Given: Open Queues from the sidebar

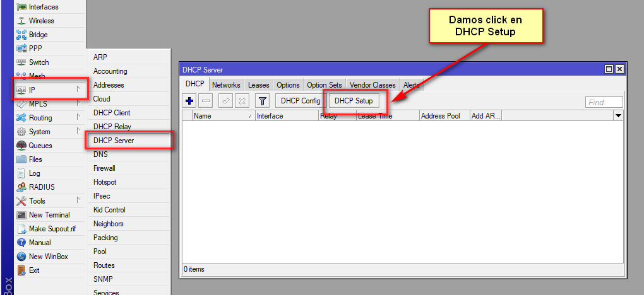Looking at the screenshot, I should [x=40, y=146].
